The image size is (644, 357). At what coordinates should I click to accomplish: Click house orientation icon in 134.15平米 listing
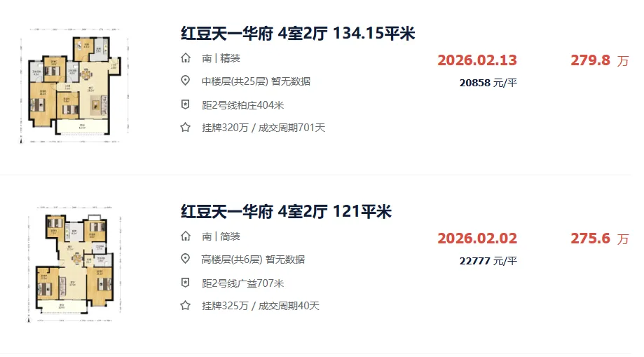pos(186,58)
